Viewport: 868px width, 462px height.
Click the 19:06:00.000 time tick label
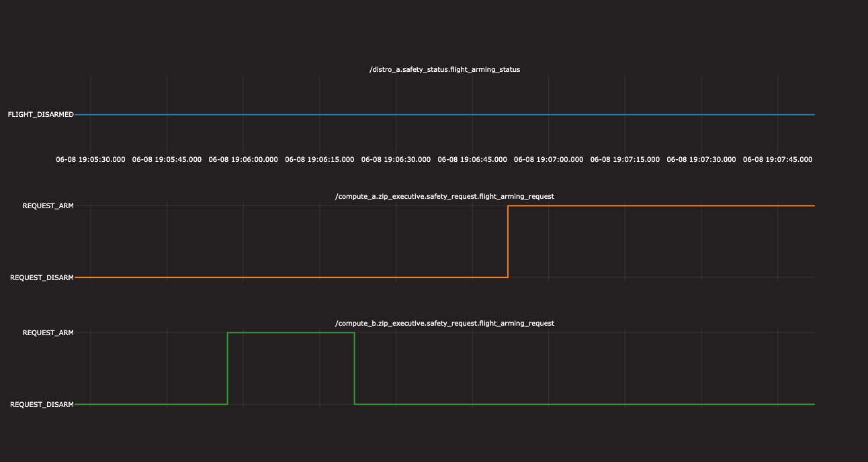[x=243, y=160]
